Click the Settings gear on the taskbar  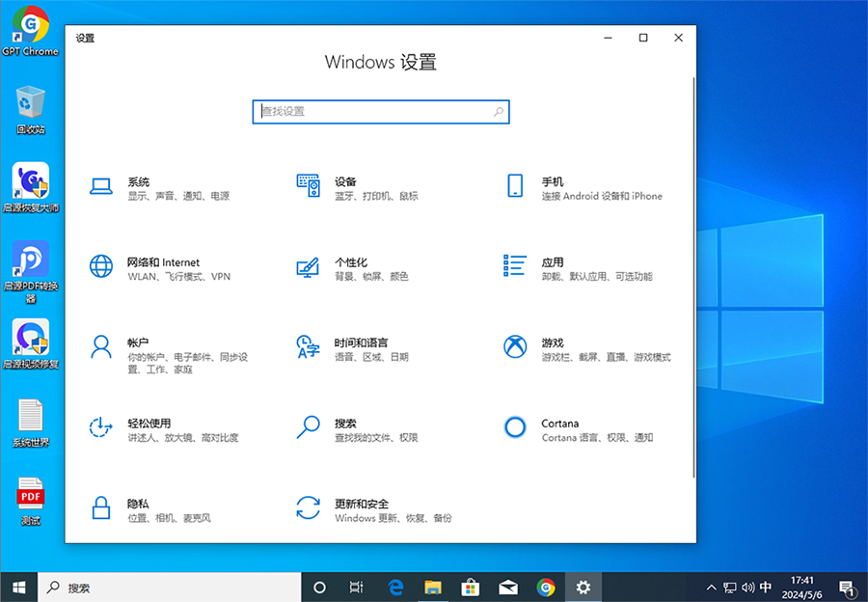583,588
